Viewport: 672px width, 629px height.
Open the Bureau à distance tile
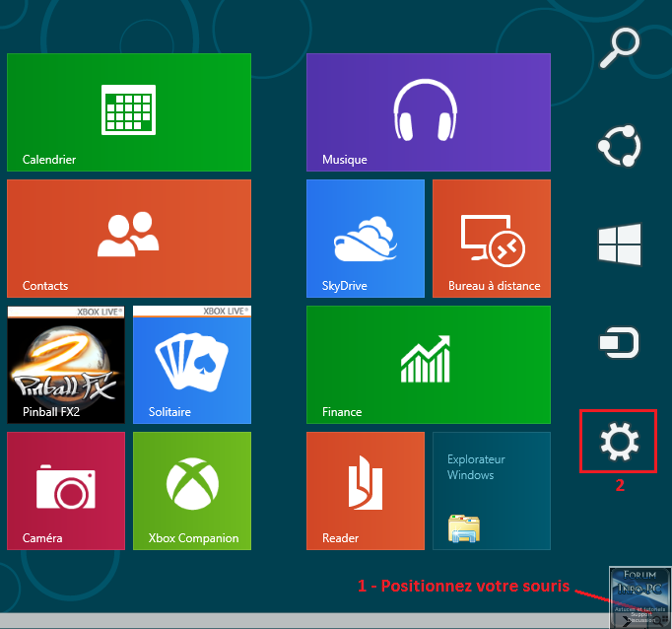coord(491,239)
